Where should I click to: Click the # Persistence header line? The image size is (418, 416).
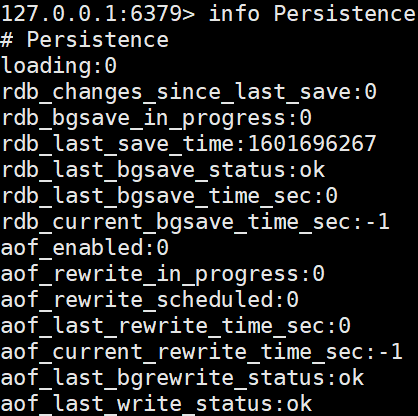[85, 40]
